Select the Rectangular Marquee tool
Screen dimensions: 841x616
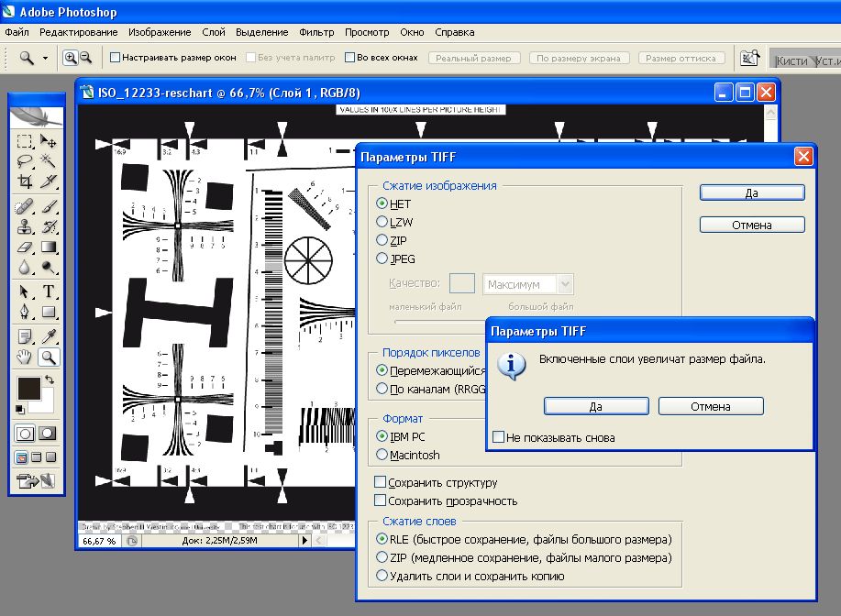(x=25, y=141)
